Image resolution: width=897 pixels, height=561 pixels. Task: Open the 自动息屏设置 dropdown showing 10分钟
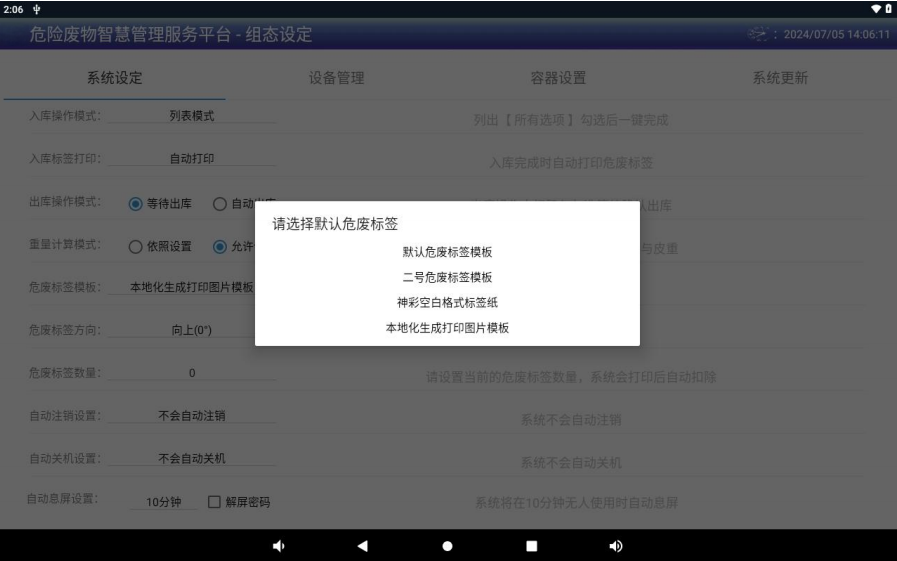[x=156, y=502]
